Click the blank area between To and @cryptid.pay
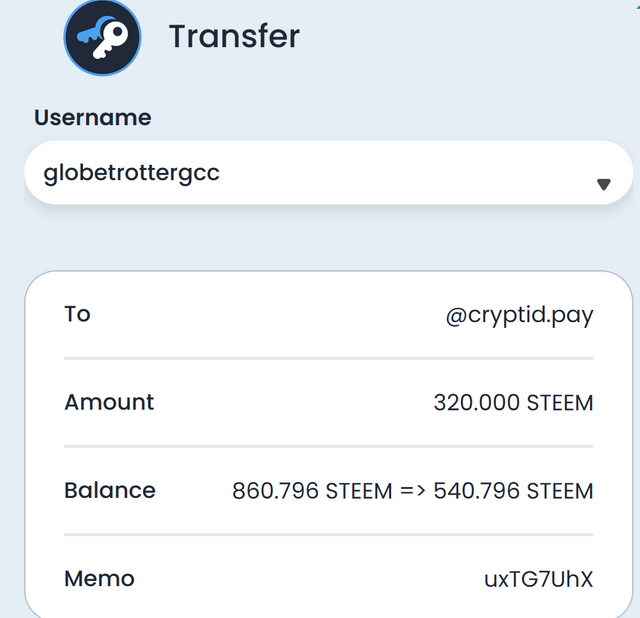The height and width of the screenshot is (618, 640). pos(260,315)
